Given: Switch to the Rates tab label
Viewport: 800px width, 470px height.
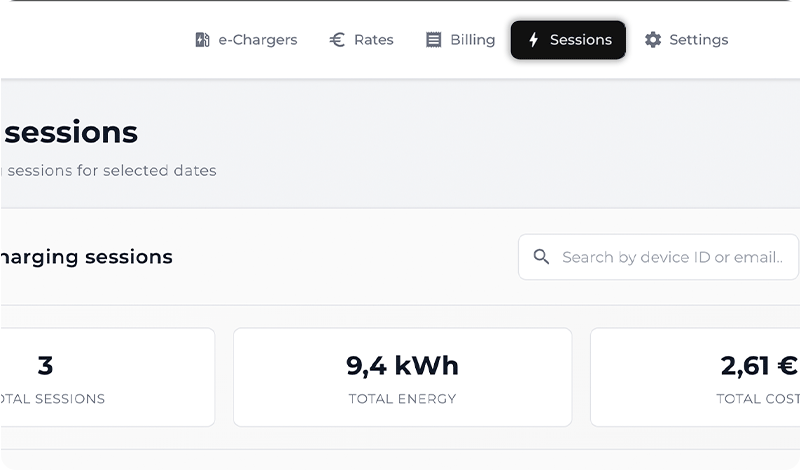Looking at the screenshot, I should click(x=374, y=40).
